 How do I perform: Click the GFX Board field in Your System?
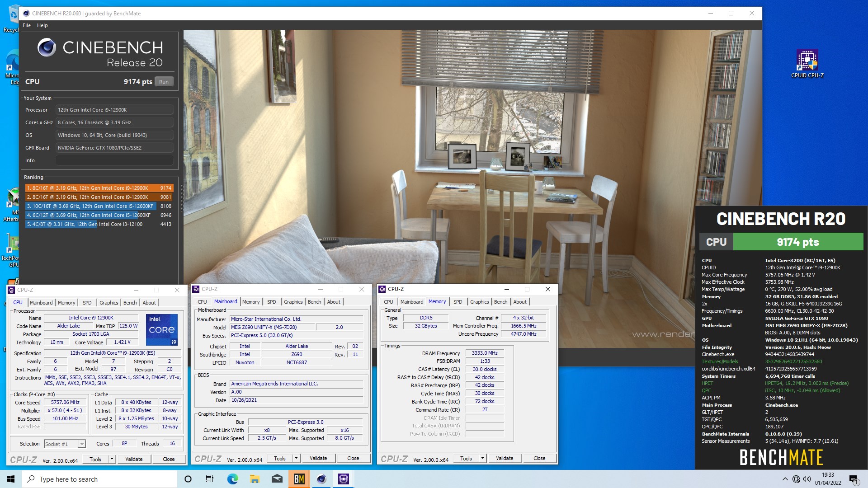pos(114,148)
